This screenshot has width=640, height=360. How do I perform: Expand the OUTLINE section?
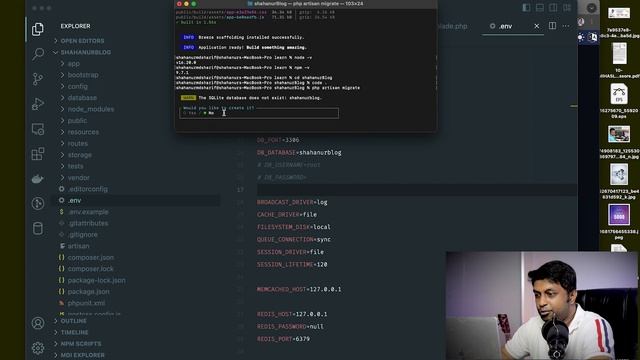73,321
